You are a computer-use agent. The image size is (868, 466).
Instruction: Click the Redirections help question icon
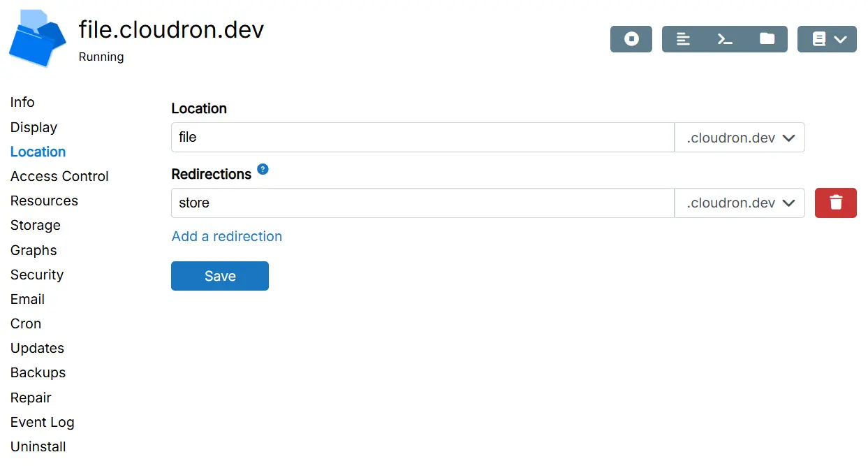(x=263, y=170)
